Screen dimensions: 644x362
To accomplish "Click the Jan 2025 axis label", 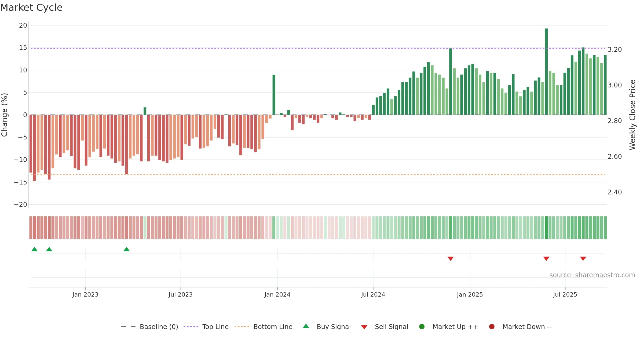I will coord(470,295).
